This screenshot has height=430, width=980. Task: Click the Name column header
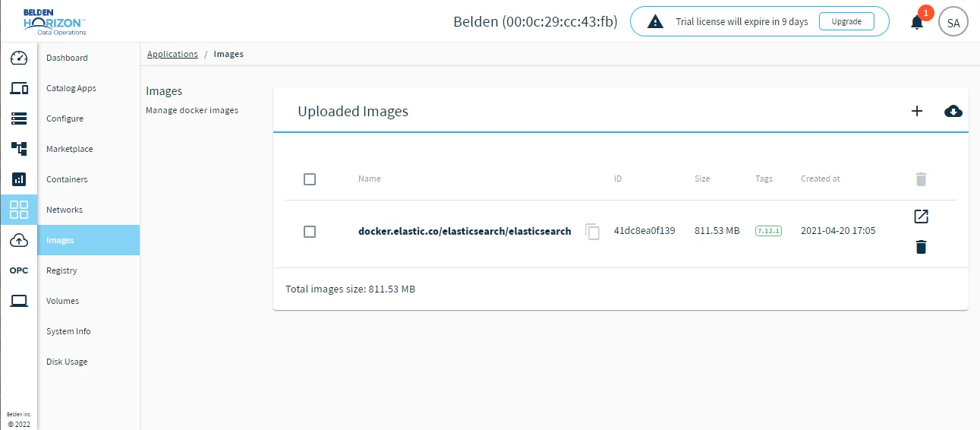click(x=370, y=179)
